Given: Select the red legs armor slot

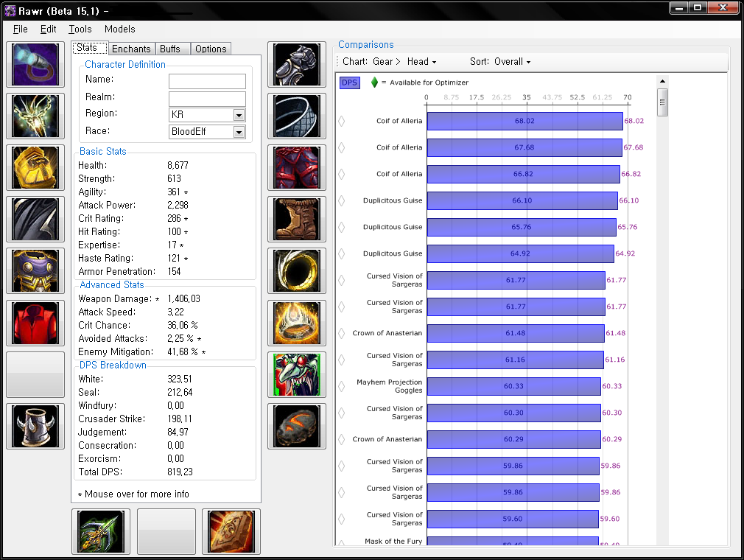Looking at the screenshot, I should click(297, 167).
